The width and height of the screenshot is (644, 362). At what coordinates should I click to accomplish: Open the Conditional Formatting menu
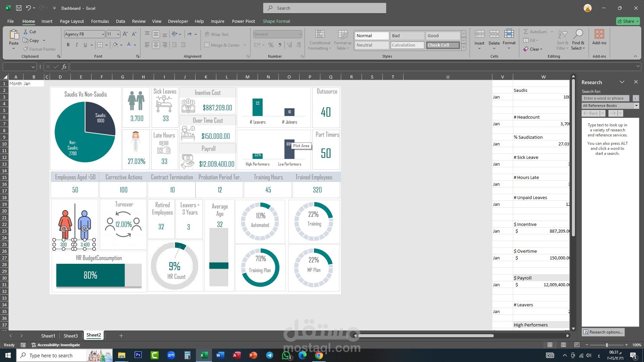pyautogui.click(x=320, y=40)
